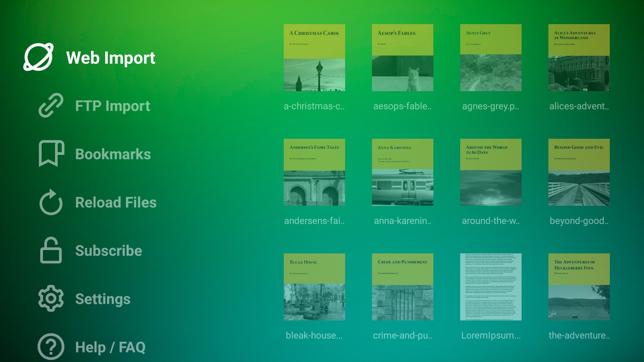Click the Crime and Punishment cover
644x362 pixels.
(x=402, y=287)
